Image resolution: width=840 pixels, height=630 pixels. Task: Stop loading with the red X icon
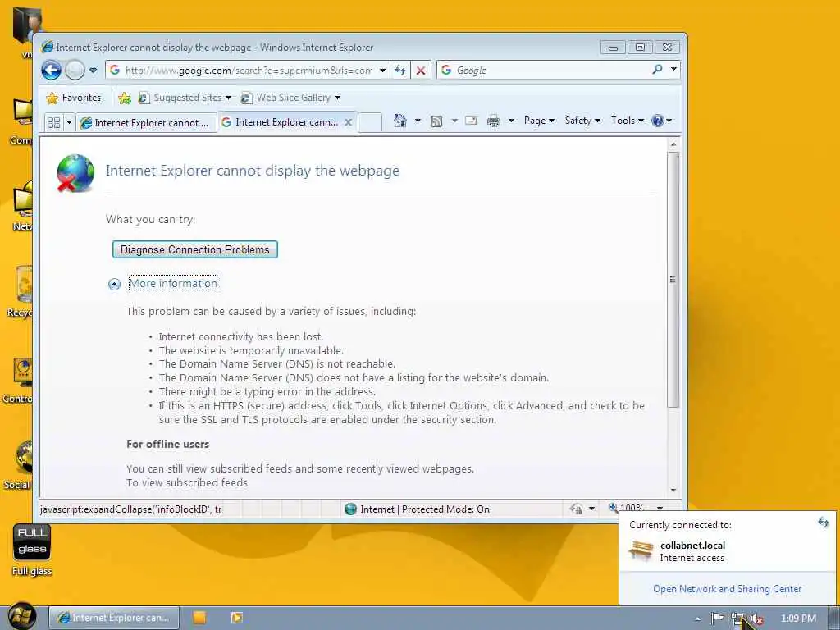click(x=421, y=71)
